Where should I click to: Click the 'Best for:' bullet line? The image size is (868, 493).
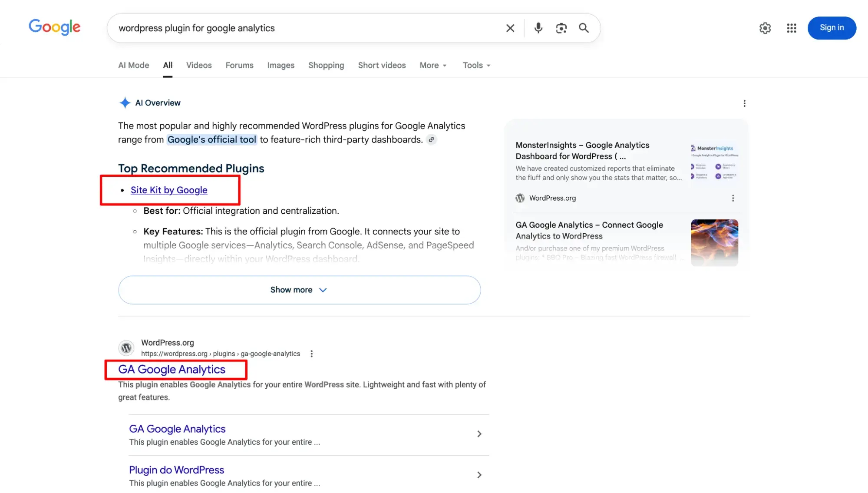point(241,211)
